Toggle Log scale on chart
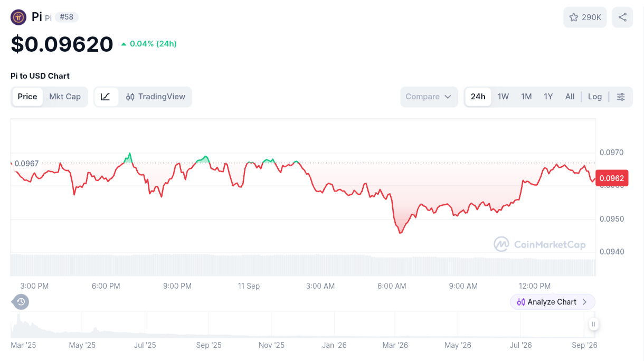 pyautogui.click(x=595, y=97)
